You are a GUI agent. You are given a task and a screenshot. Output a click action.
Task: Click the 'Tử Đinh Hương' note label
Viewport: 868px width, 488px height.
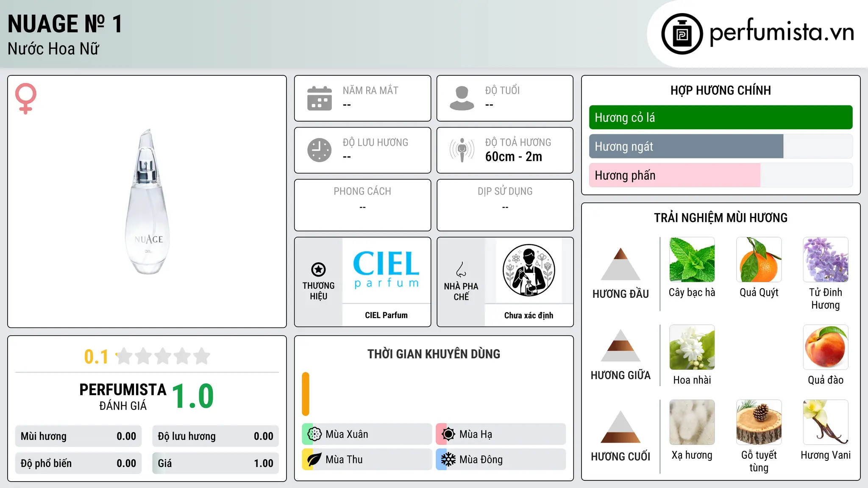tap(826, 299)
